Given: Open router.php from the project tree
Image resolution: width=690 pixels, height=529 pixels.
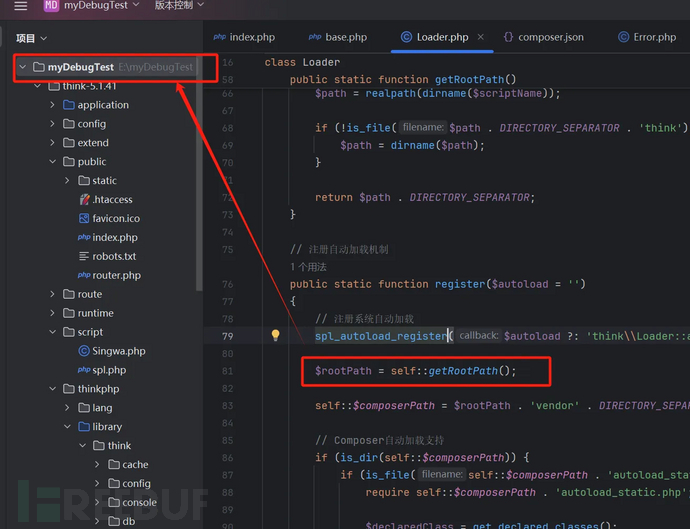Looking at the screenshot, I should [x=116, y=275].
